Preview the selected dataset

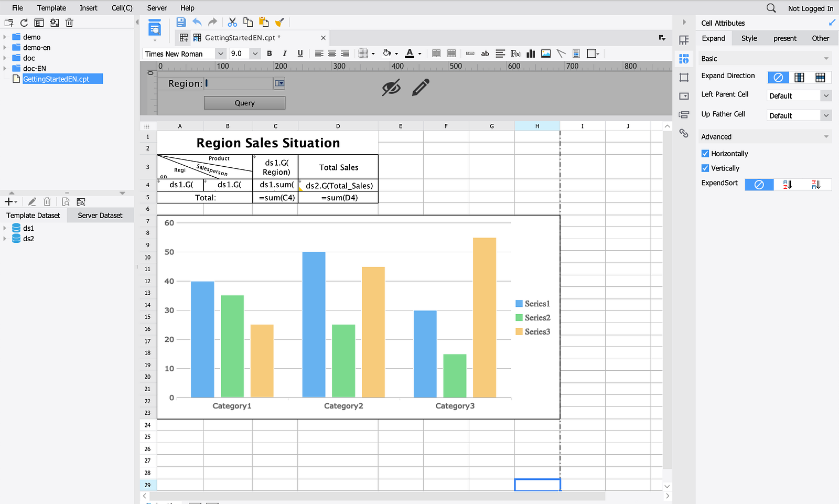tap(66, 202)
